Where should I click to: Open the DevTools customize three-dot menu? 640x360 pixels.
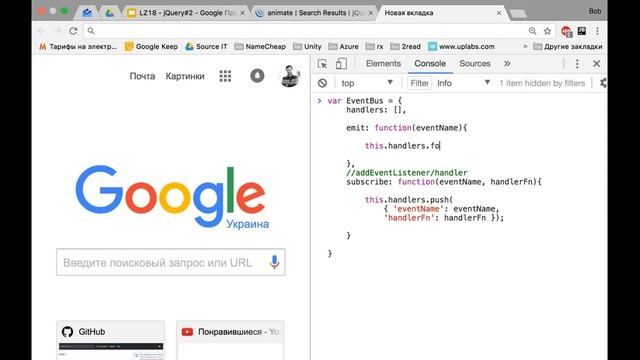pyautogui.click(x=577, y=64)
